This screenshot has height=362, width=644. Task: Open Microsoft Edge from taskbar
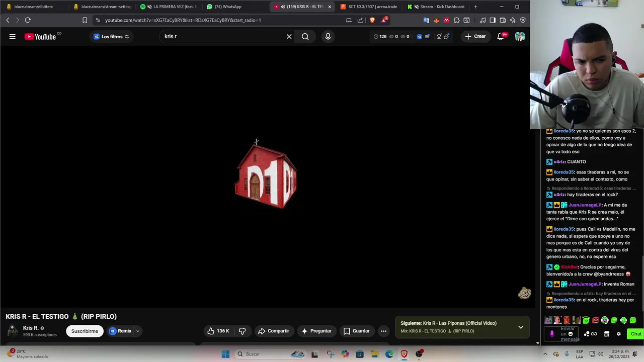389,354
